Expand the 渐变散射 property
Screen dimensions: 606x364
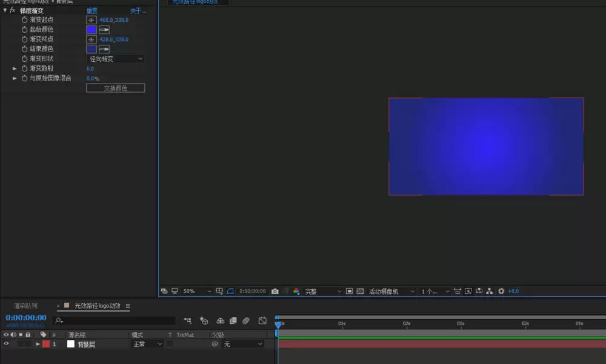15,68
